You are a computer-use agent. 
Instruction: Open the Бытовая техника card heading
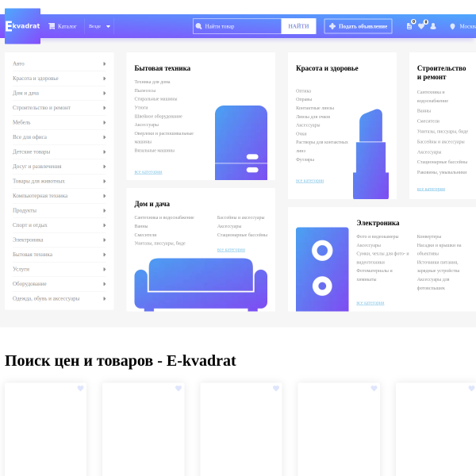[163, 68]
